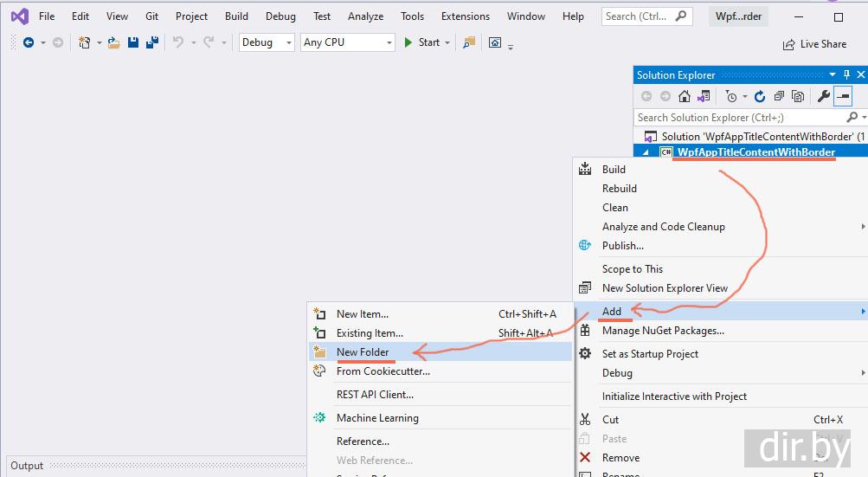Screen dimensions: 868x477
Task: Click the Refresh icon in Solution Explorer
Action: point(760,97)
